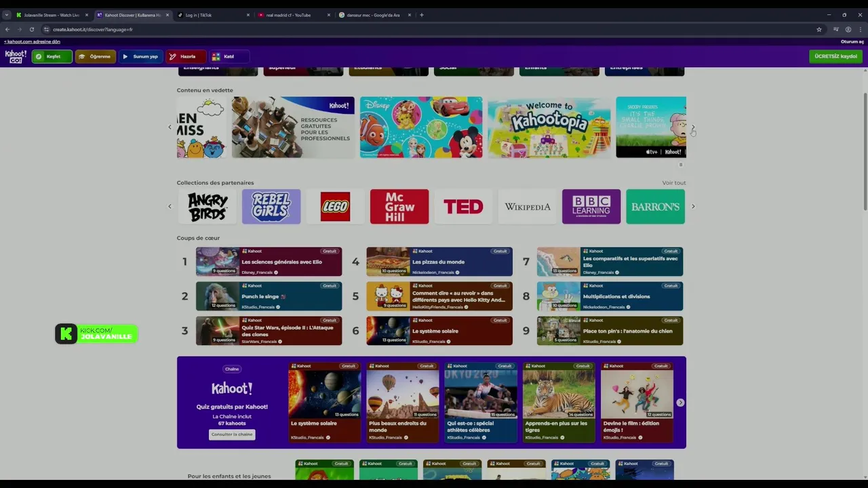Open Punch le singe quiz
Image resolution: width=868 pixels, height=488 pixels.
click(x=269, y=296)
